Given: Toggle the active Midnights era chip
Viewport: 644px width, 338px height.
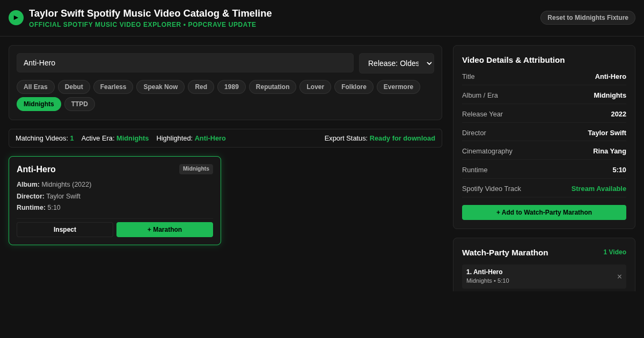Looking at the screenshot, I should (39, 104).
